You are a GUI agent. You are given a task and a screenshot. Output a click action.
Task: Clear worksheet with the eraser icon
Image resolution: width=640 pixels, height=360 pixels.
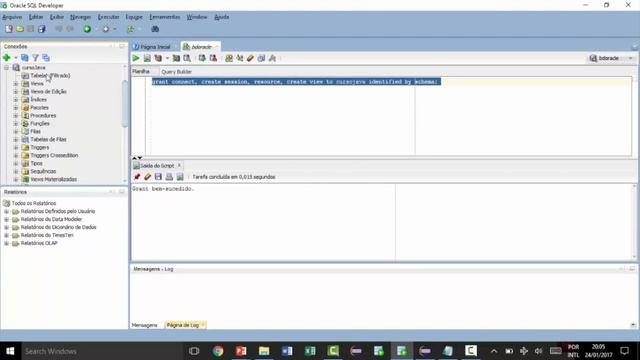click(250, 58)
